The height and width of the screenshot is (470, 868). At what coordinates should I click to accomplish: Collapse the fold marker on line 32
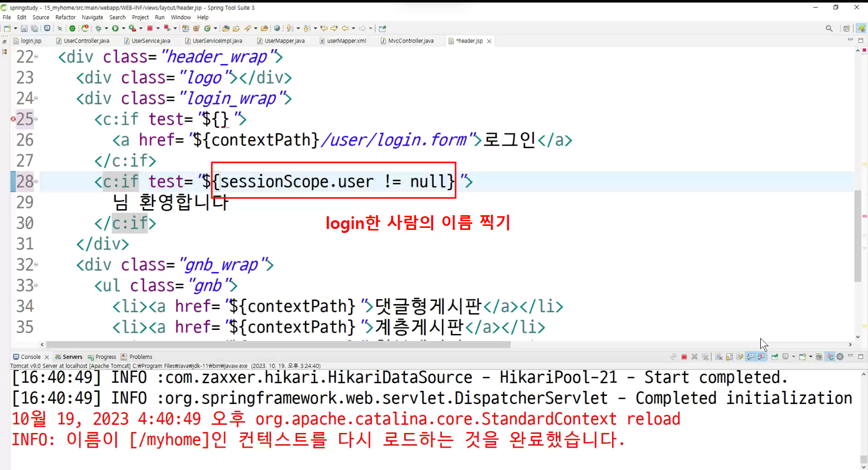36,264
